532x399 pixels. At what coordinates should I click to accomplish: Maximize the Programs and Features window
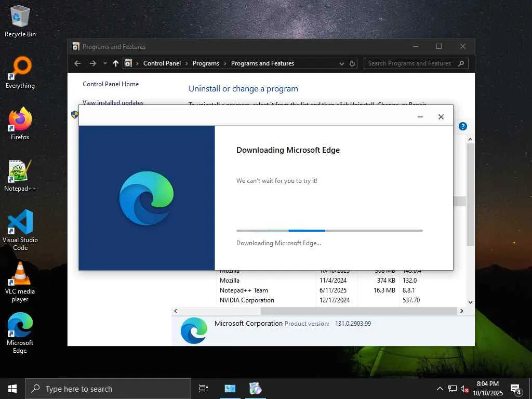[x=438, y=46]
